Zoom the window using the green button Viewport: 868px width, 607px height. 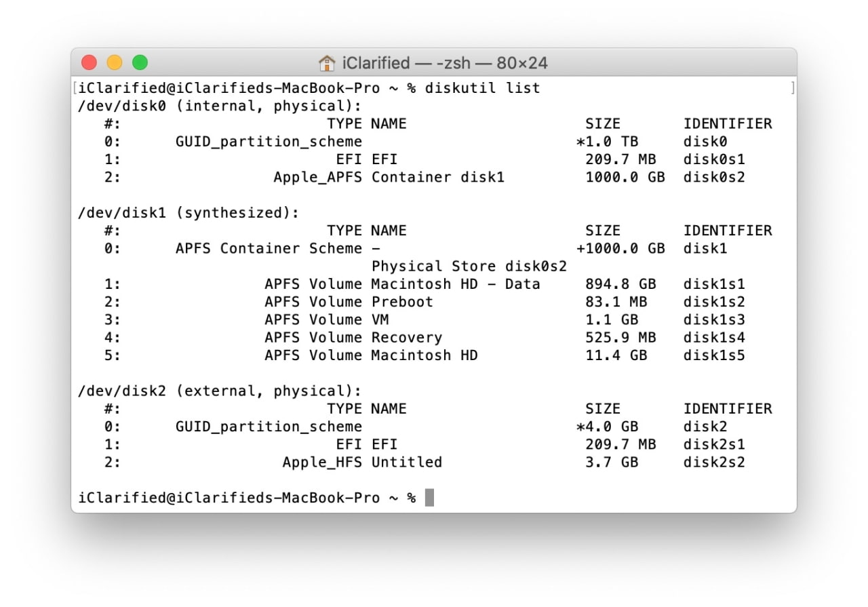pos(140,63)
